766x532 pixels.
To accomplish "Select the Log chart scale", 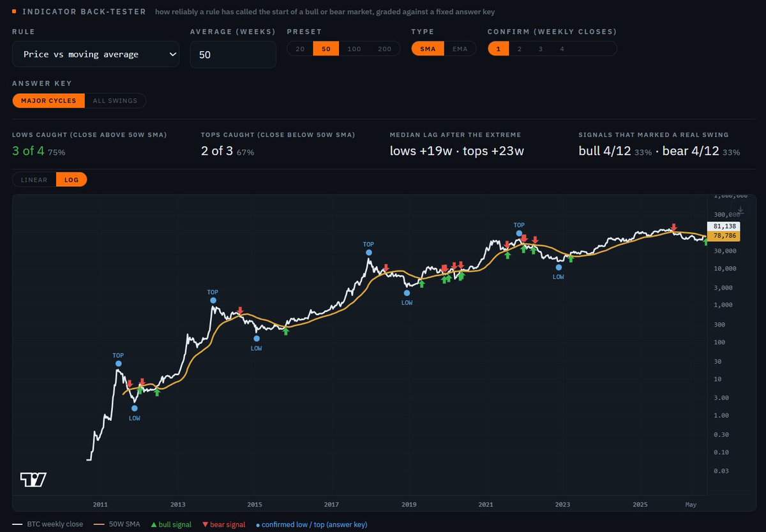I will click(71, 180).
